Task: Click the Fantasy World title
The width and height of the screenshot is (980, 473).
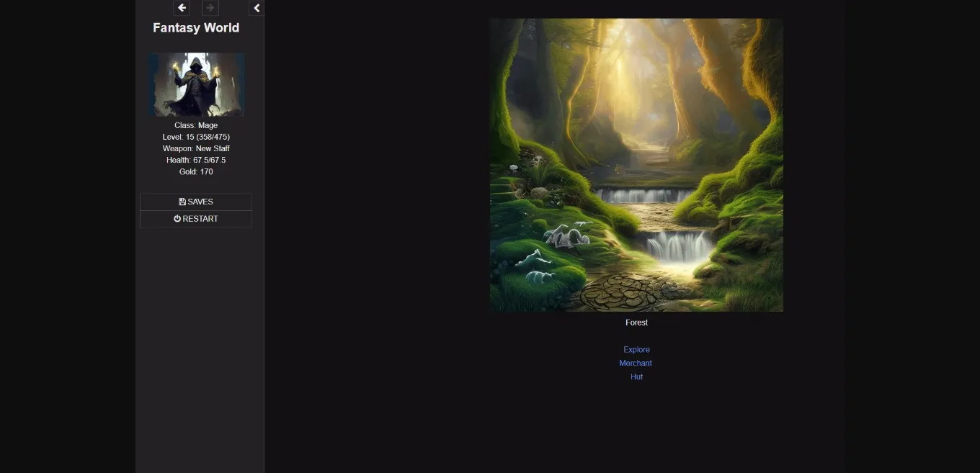Action: 196,27
